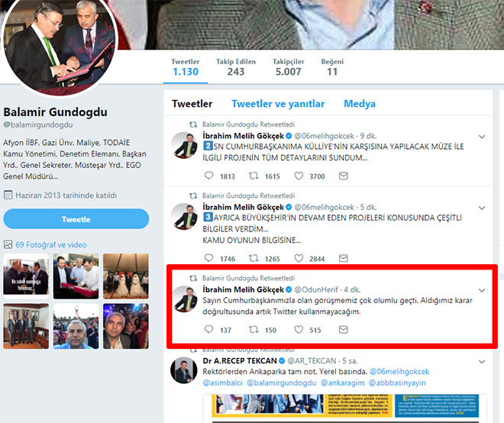The height and width of the screenshot is (423, 504).
Task: Open media thumbnail of men signing red book
Action: [x=76, y=276]
